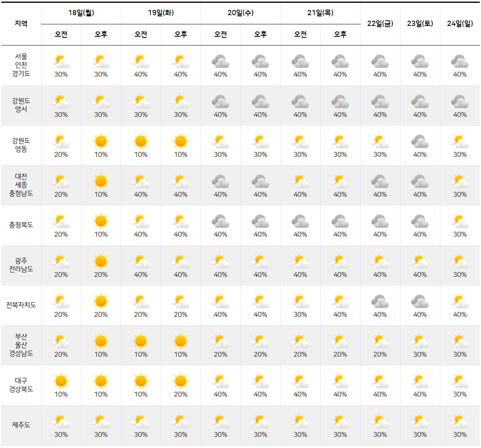The height and width of the screenshot is (448, 481).
Task: Click the partly cloudy icon for 대전 세종 충청남도 21일 오전
Action: tap(300, 182)
